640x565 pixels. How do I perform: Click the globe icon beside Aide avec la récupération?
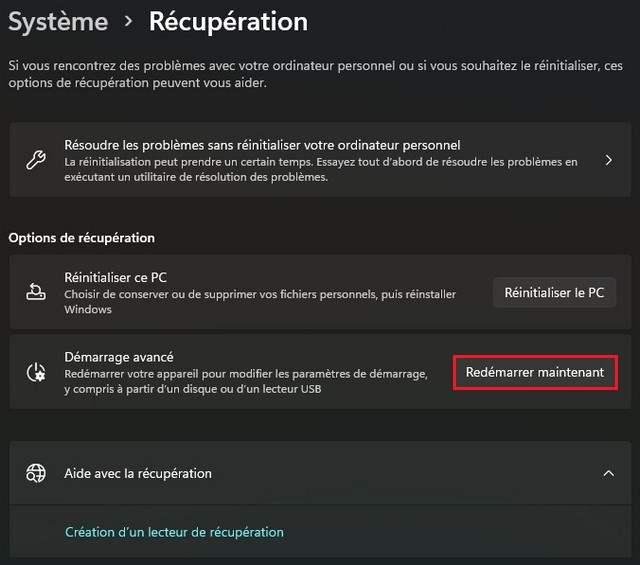35,473
